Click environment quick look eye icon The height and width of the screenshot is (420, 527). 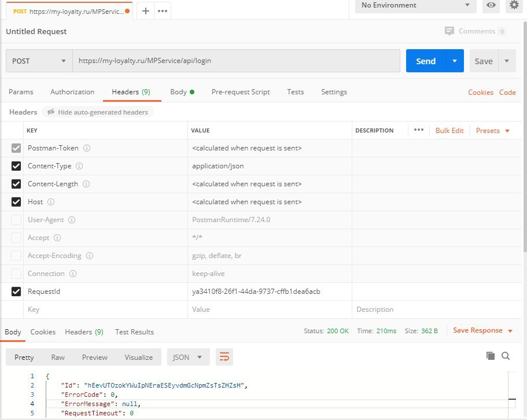[491, 5]
